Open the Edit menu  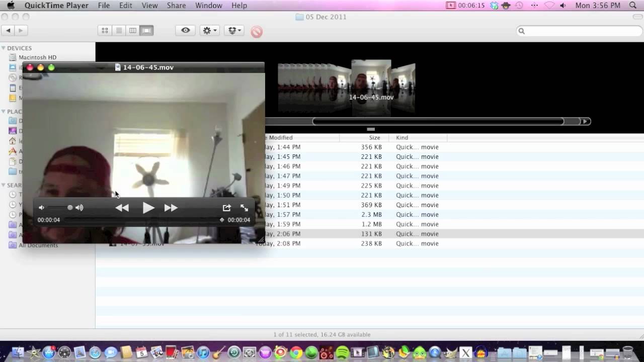[126, 6]
